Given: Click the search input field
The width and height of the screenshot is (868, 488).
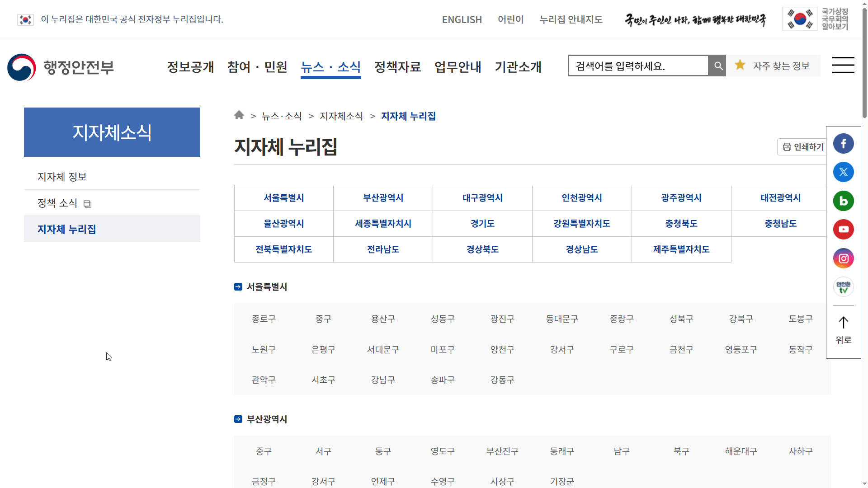Looking at the screenshot, I should pos(637,66).
